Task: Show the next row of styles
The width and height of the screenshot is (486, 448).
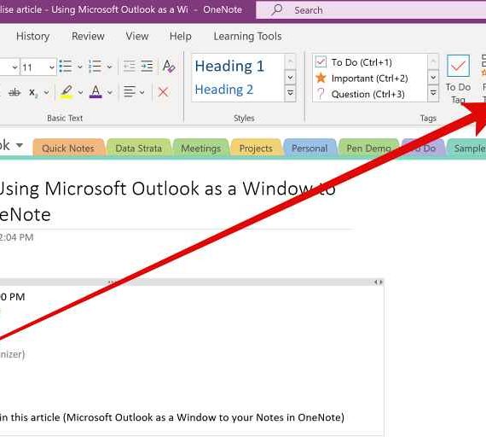Action: point(291,78)
